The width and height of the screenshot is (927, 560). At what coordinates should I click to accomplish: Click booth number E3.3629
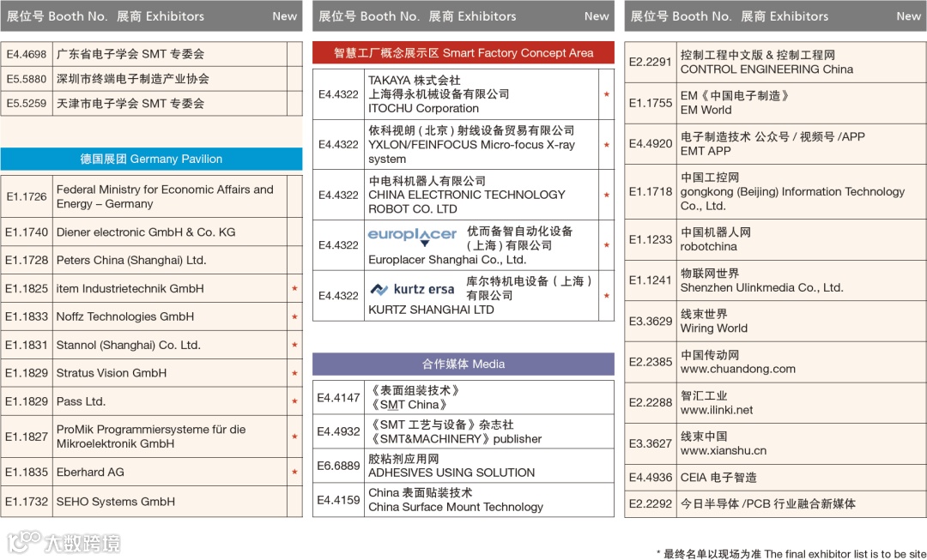tap(651, 322)
